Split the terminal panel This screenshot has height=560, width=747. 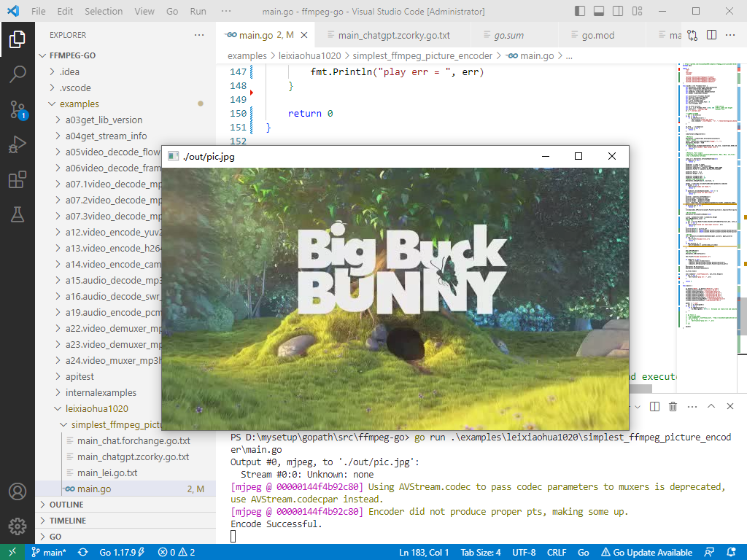(654, 406)
